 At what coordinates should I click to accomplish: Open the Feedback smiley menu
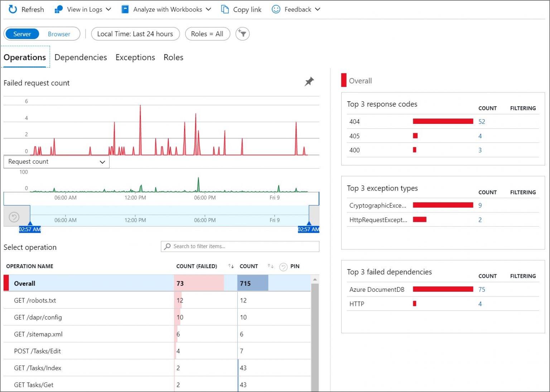[276, 9]
